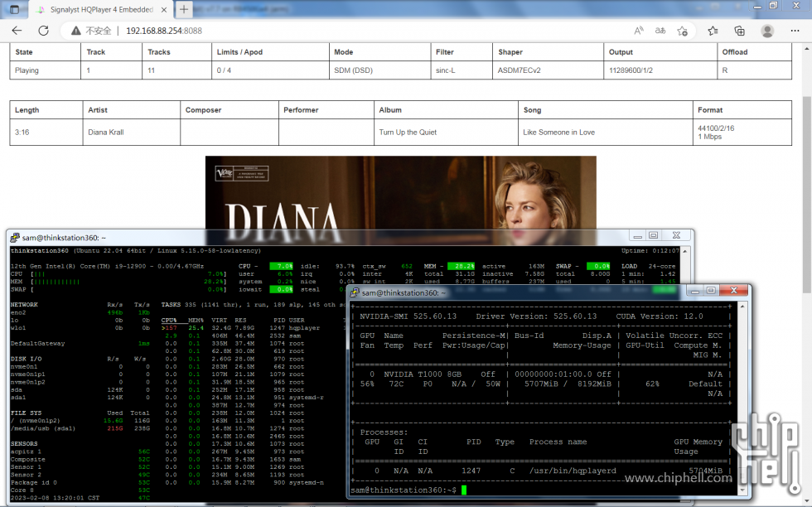
Task: Maximize the back terminal window
Action: (654, 235)
